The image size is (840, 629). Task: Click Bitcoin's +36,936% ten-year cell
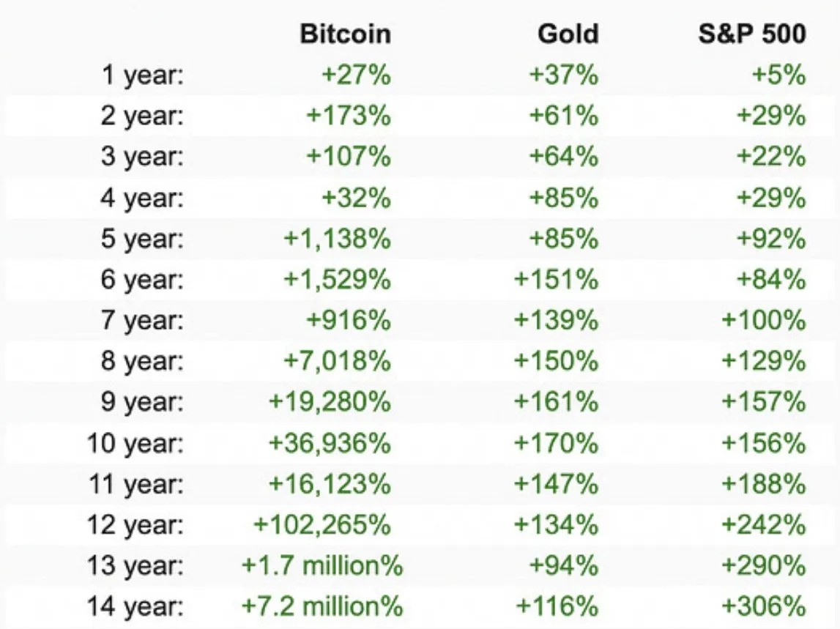[330, 444]
